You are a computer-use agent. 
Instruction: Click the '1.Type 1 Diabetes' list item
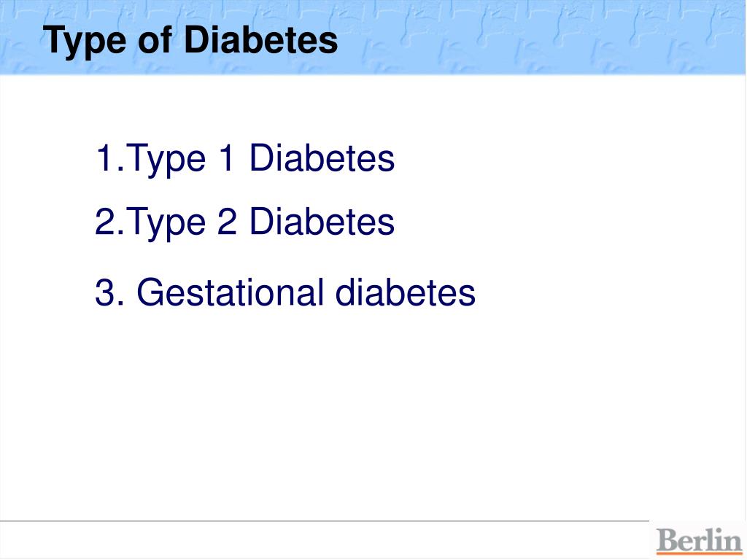[245, 160]
